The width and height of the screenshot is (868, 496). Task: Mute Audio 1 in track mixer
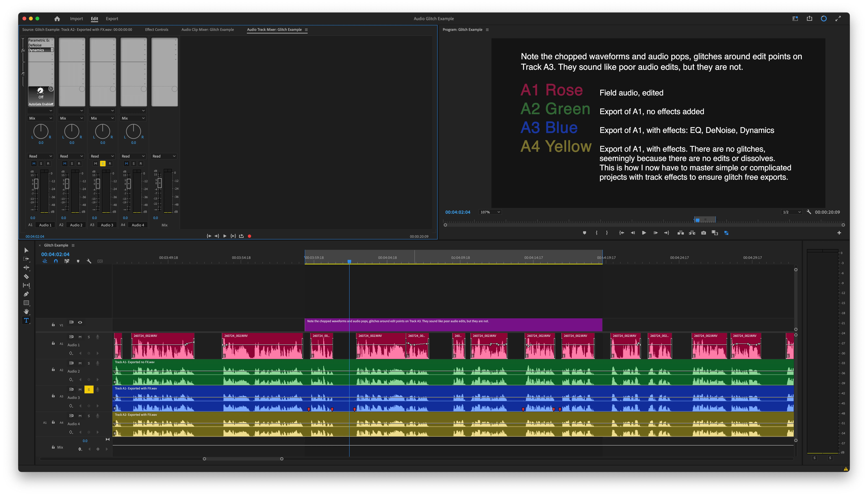point(34,164)
